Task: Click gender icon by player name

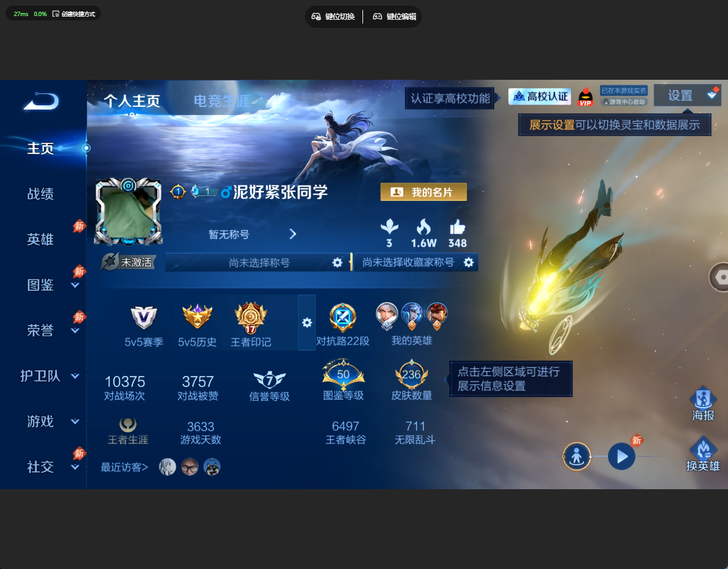Action: coord(226,192)
